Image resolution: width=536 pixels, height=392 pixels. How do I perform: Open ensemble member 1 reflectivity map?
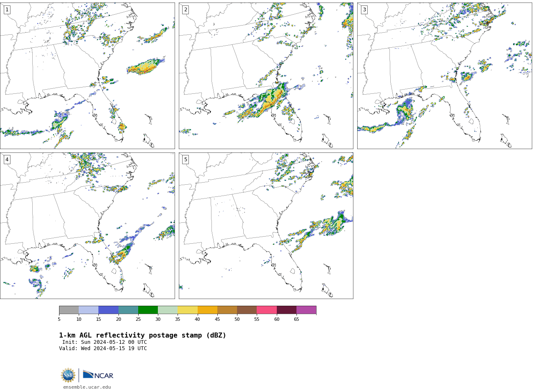pos(88,76)
